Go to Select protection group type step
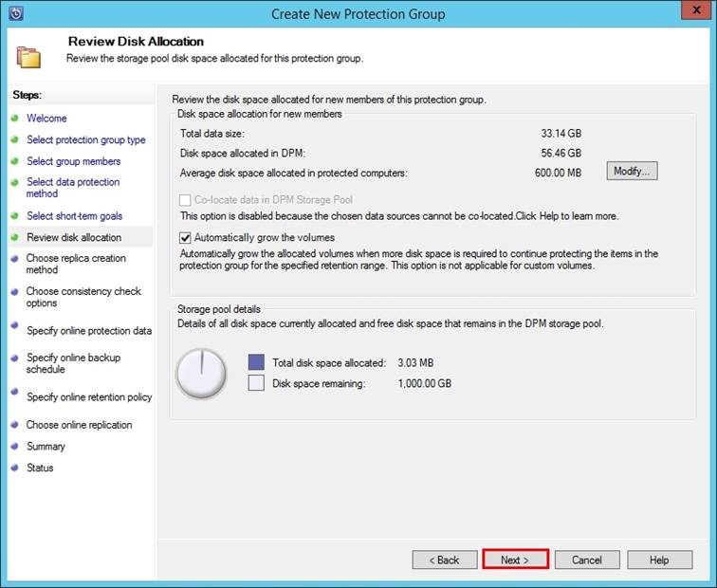 click(x=86, y=140)
